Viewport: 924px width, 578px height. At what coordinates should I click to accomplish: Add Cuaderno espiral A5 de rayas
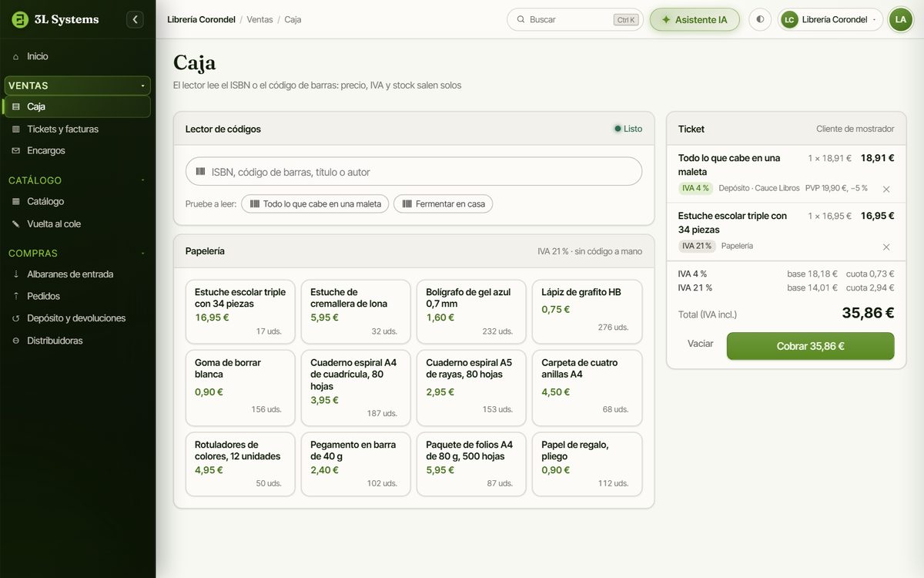[471, 388]
